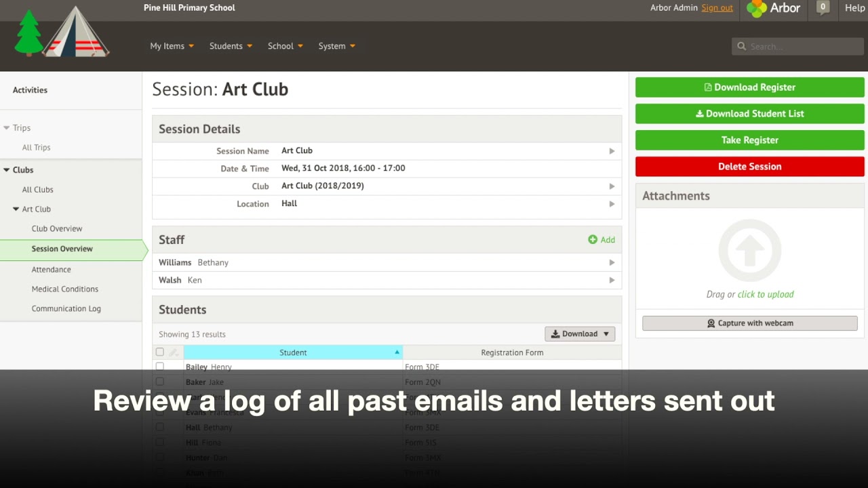
Task: Open the notifications badge showing 0
Action: 823,8
